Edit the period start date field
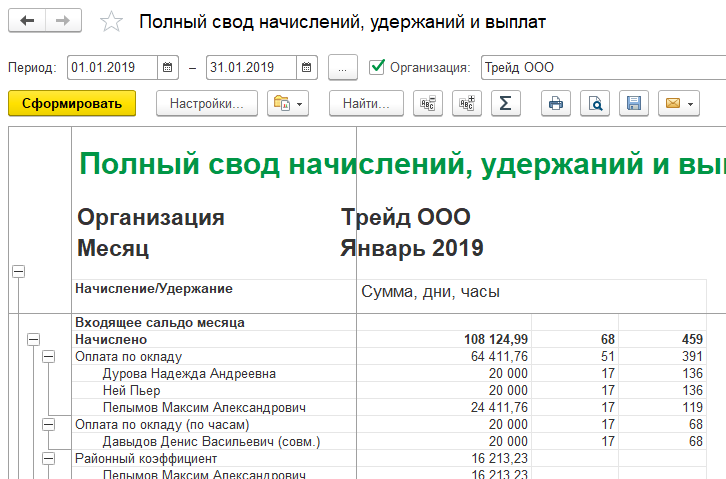 tap(113, 68)
